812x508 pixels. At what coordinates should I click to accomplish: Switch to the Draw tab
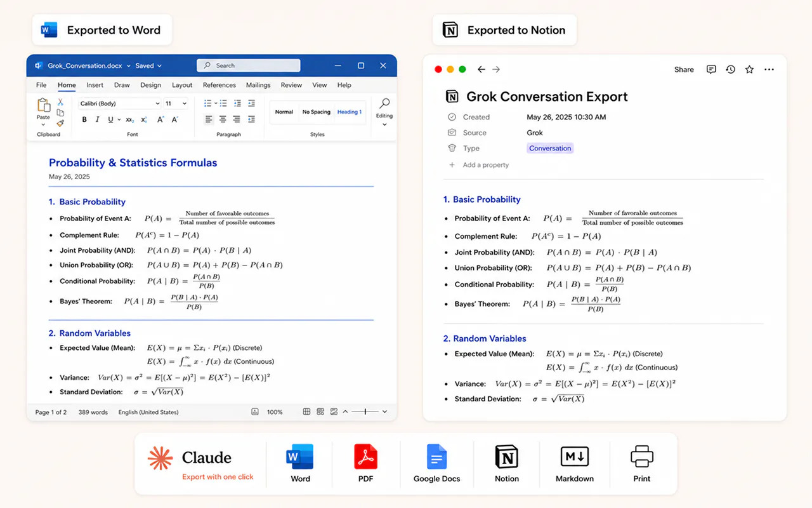[122, 85]
